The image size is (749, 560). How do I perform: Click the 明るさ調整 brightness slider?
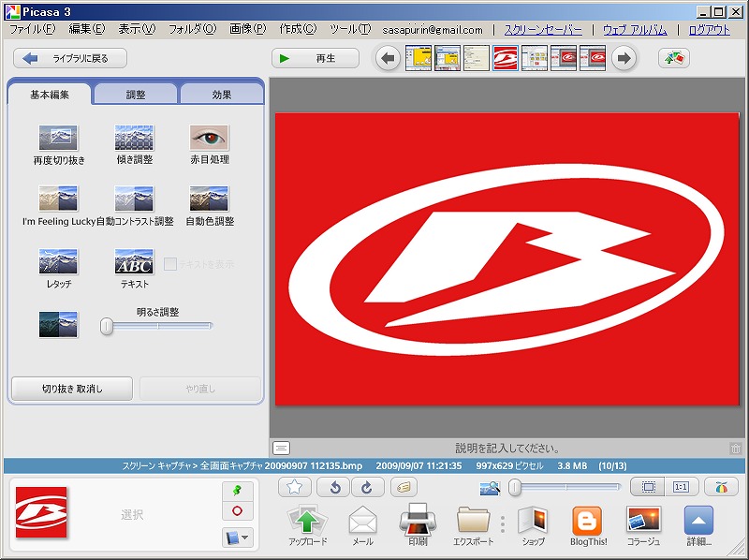tap(156, 326)
